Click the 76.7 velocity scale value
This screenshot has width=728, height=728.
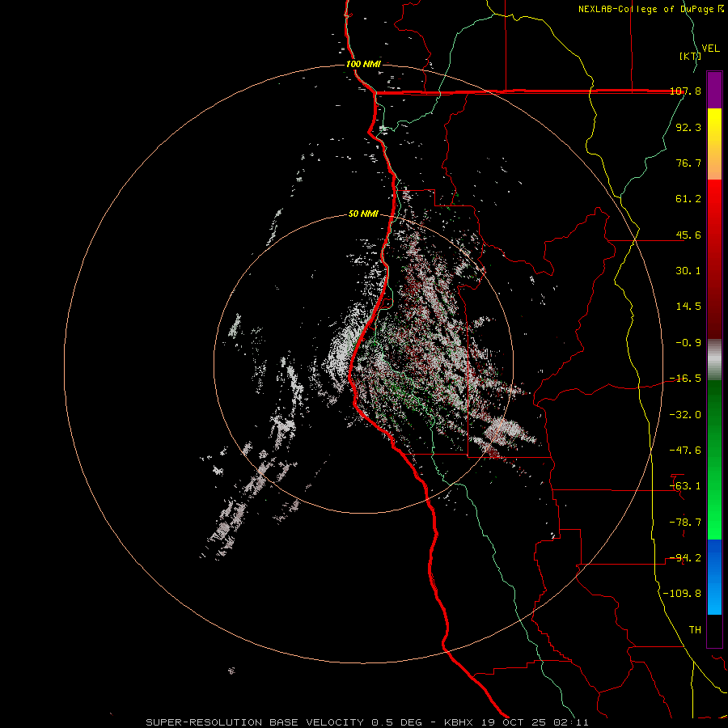pyautogui.click(x=688, y=163)
